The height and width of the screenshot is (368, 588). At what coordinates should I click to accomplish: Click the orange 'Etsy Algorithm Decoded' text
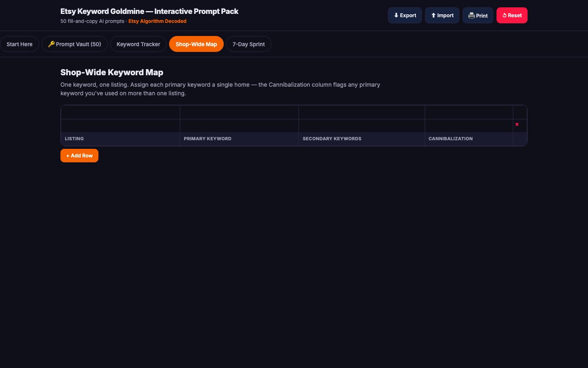[x=157, y=21]
